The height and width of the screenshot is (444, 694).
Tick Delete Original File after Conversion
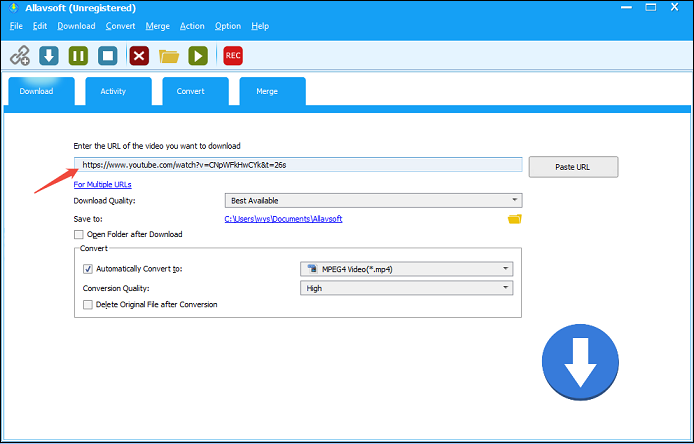88,304
